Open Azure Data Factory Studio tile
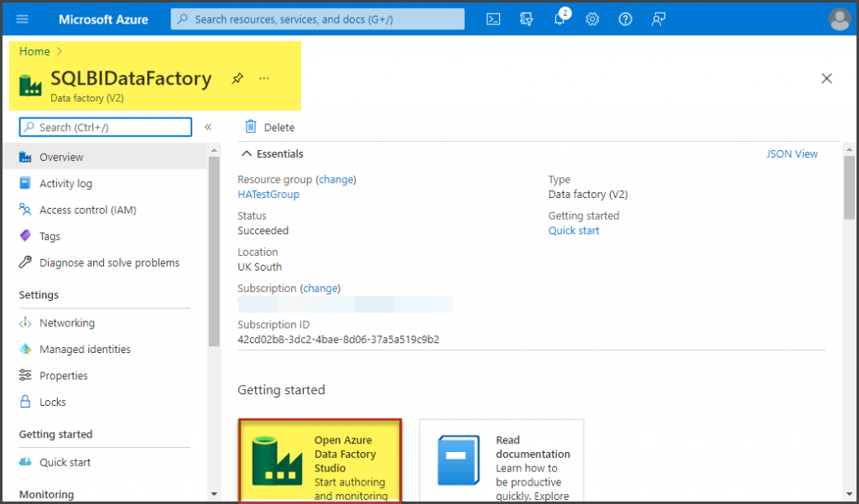Viewport: 859px width, 504px height. pyautogui.click(x=320, y=460)
